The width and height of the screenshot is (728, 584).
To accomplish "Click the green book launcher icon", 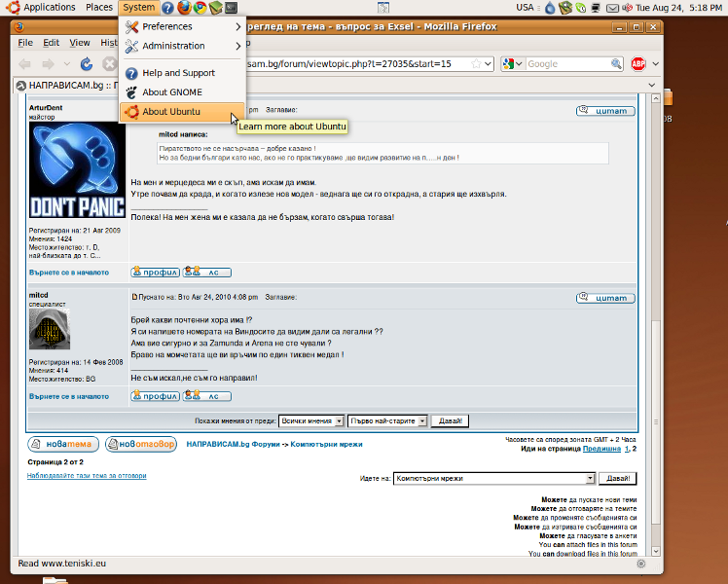I will tap(215, 8).
